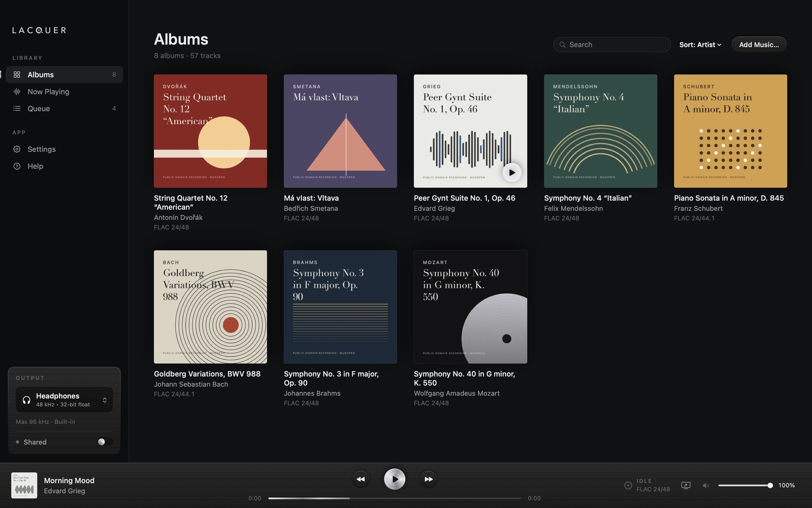The height and width of the screenshot is (508, 812).
Task: Open Settings from sidebar
Action: 64,149
